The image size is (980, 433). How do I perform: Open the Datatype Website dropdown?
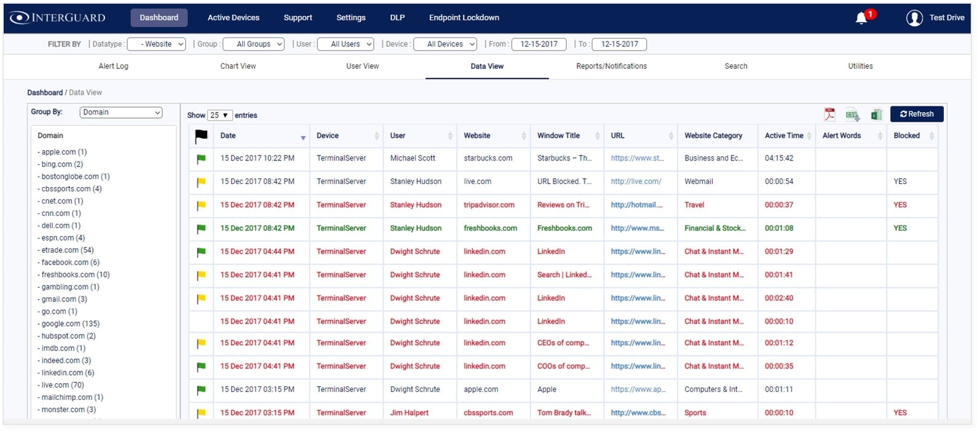click(x=156, y=44)
